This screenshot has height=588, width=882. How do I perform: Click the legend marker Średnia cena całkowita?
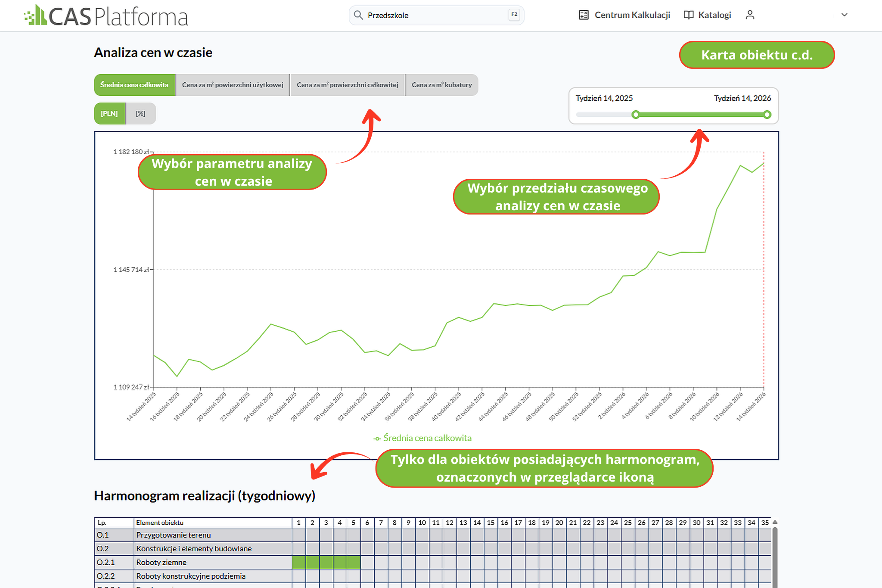[377, 439]
